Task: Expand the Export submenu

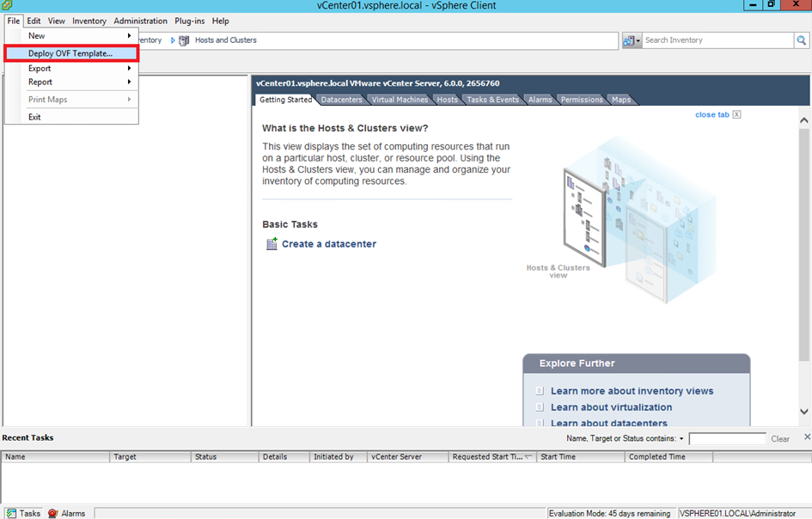Action: click(x=71, y=69)
